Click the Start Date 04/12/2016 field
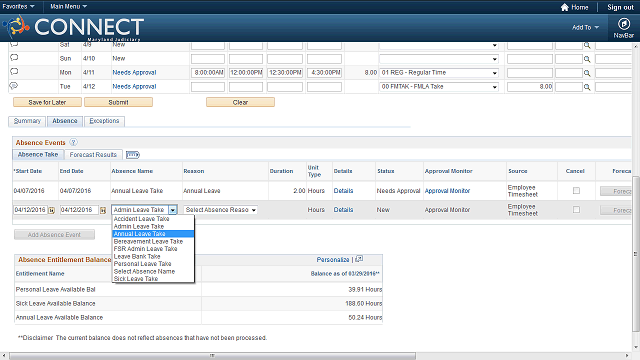 click(x=31, y=210)
